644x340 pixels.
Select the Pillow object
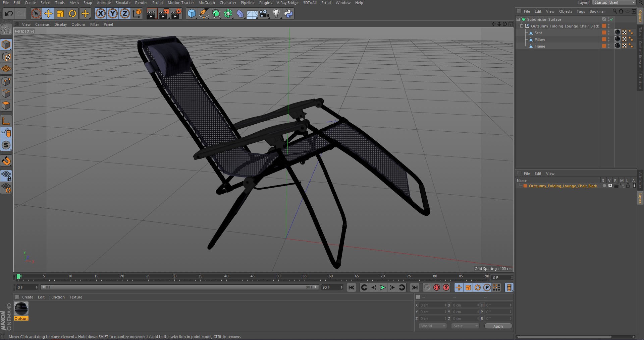pyautogui.click(x=540, y=40)
